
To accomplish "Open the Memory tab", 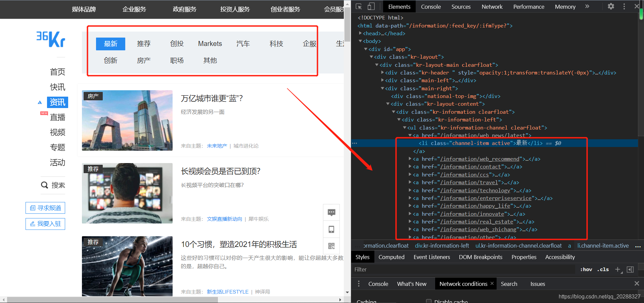I will (x=565, y=7).
